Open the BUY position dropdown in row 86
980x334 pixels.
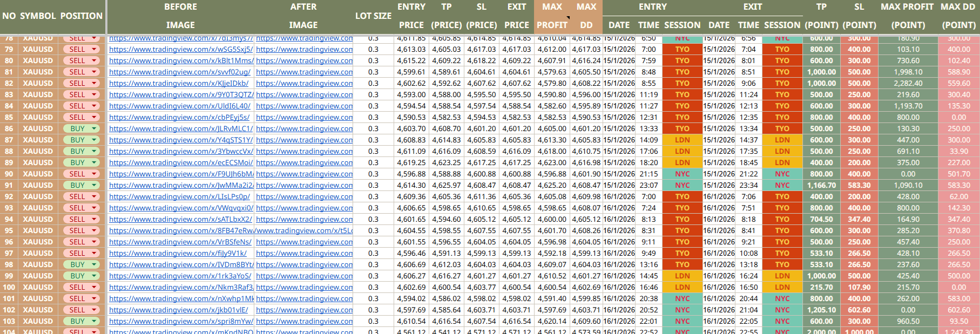[94, 128]
